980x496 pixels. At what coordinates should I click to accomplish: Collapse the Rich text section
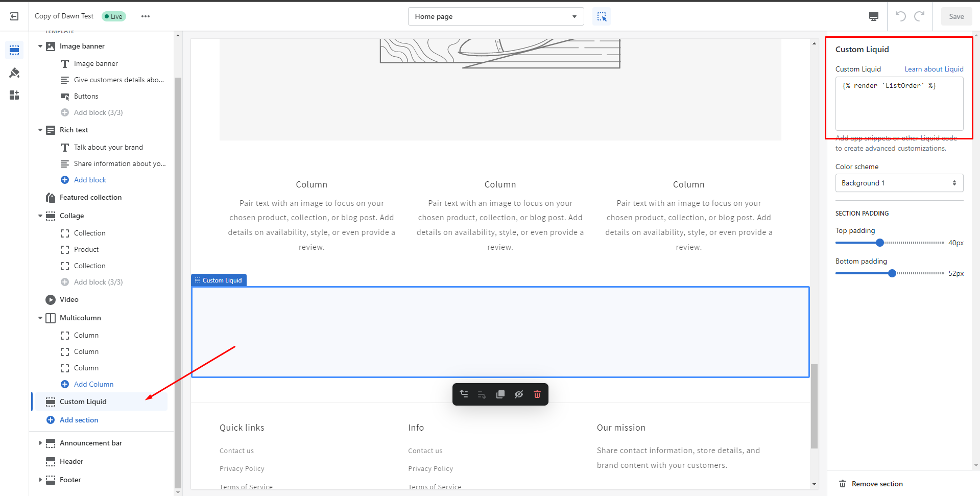pos(40,130)
